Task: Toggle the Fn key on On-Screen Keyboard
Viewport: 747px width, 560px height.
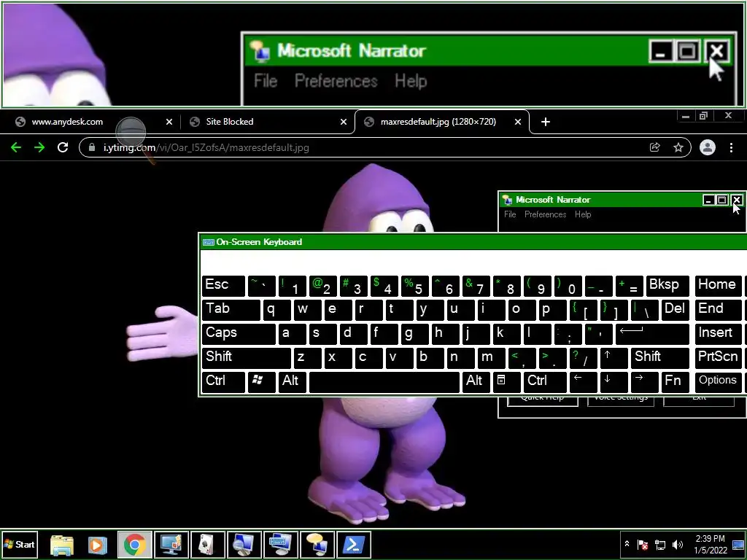Action: click(675, 382)
